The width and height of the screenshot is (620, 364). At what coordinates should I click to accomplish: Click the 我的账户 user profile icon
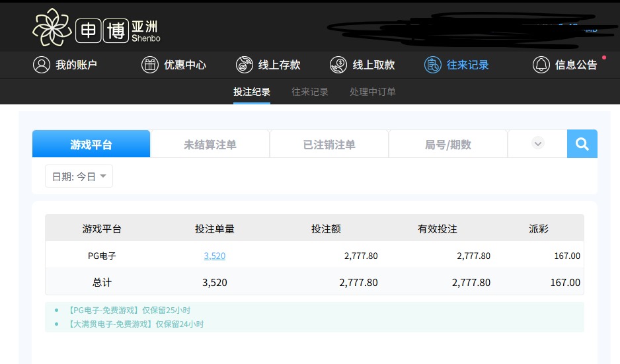pyautogui.click(x=42, y=65)
